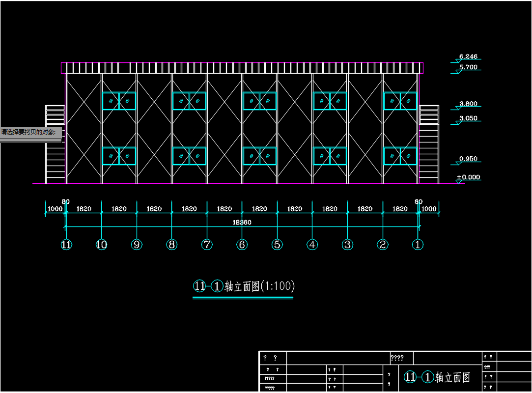Click the 80 dimension above axis 11
This screenshot has height=393, width=532.
pyautogui.click(x=65, y=201)
